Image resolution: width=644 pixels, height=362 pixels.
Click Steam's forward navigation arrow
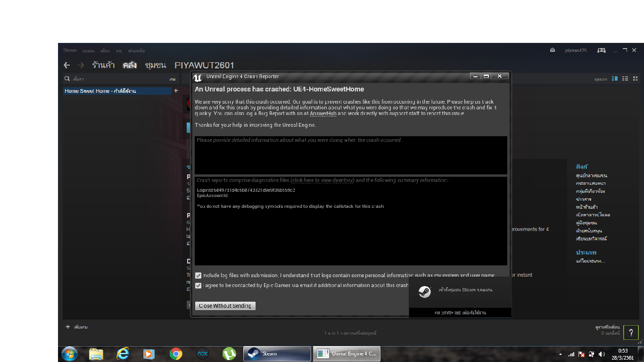81,65
